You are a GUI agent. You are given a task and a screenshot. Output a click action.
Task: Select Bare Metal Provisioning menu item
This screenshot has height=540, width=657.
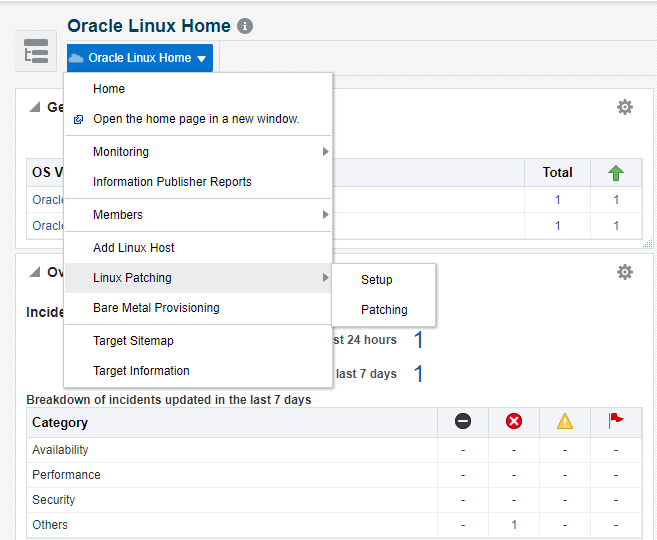click(156, 308)
